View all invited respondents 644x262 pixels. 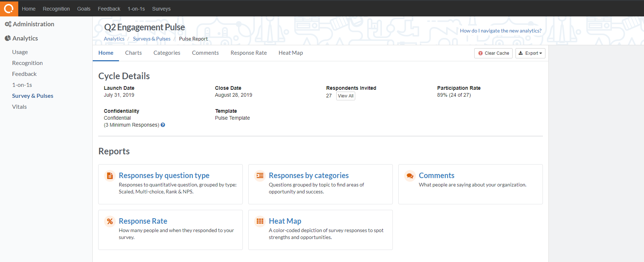point(345,96)
